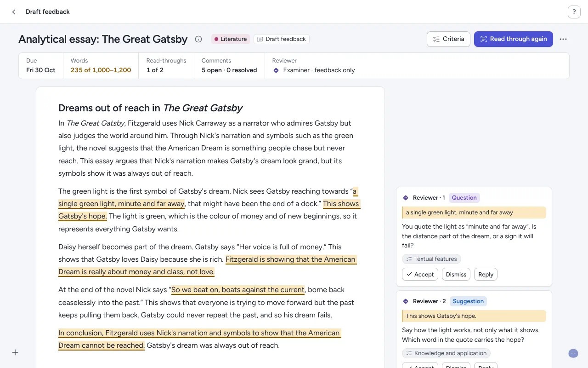Click quoted snippet 'This shows Gatsby's hope.' in Reviewer 2 card
588x368 pixels.
[474, 316]
